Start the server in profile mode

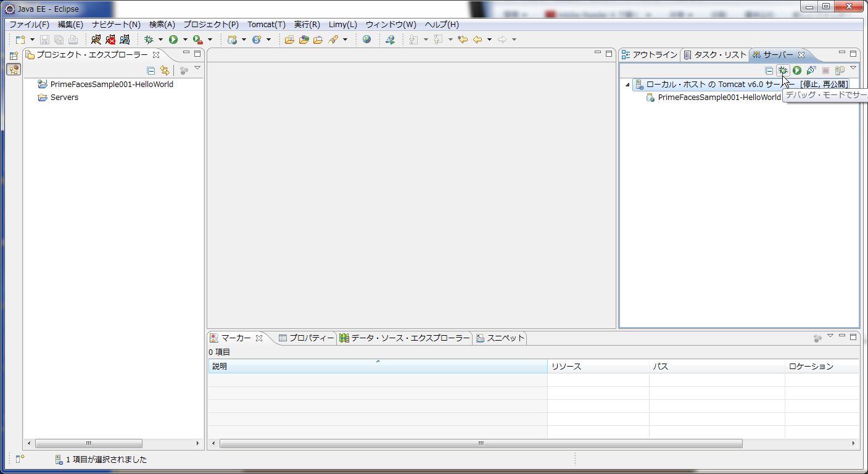tap(811, 70)
